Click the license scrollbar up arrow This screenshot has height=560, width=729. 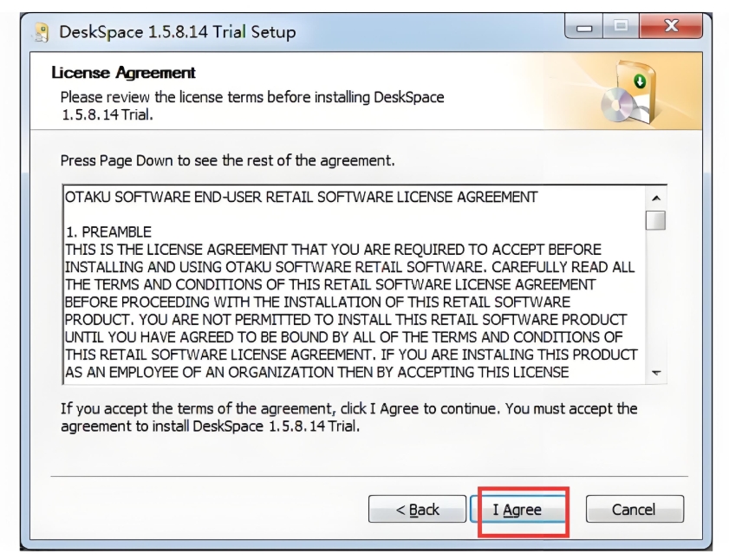click(656, 198)
